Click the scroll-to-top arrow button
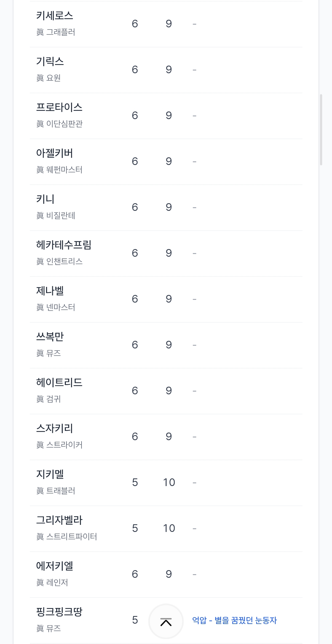Image resolution: width=332 pixels, height=644 pixels. coord(166,622)
